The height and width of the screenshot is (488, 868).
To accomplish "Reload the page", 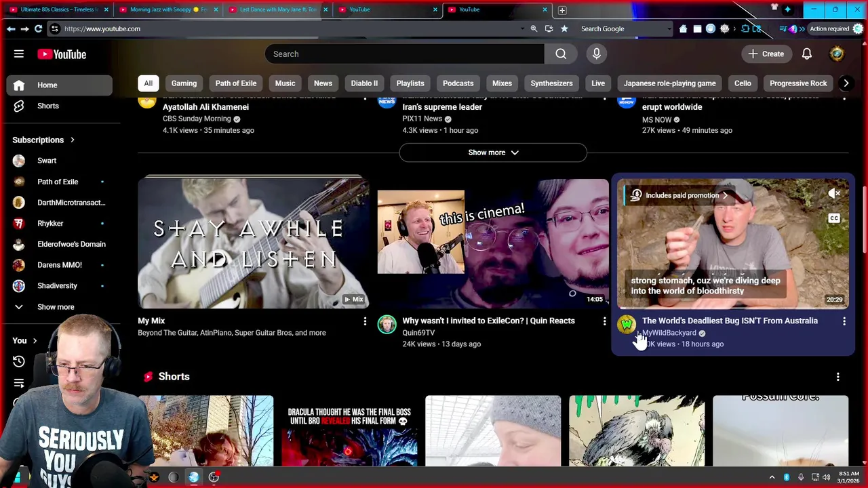I will [x=38, y=28].
